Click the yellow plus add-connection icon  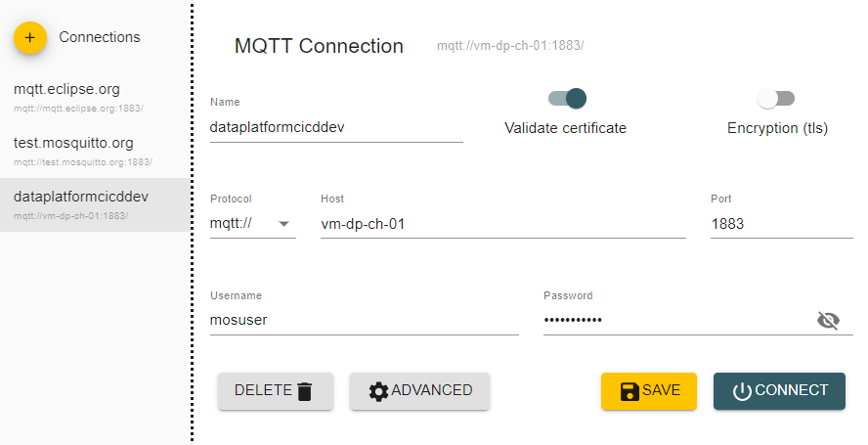coord(30,37)
